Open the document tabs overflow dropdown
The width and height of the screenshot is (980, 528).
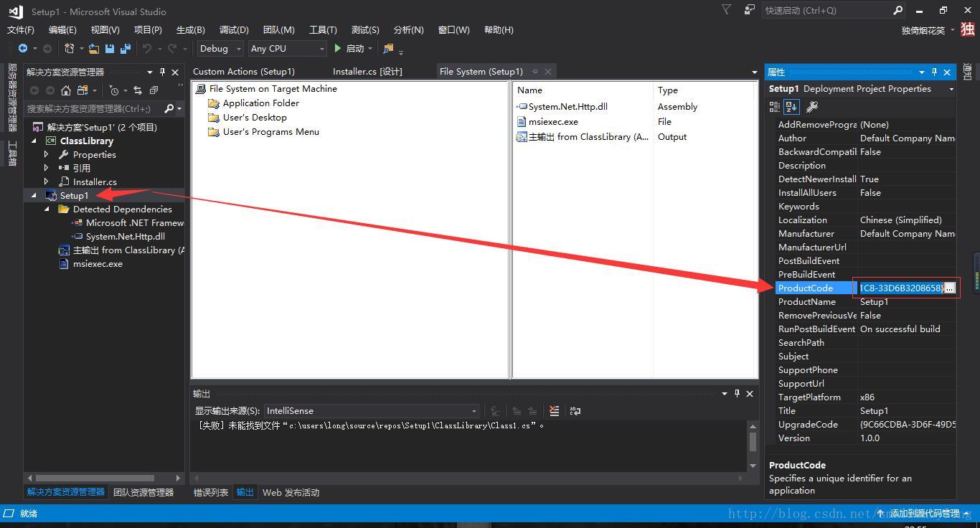pos(754,72)
